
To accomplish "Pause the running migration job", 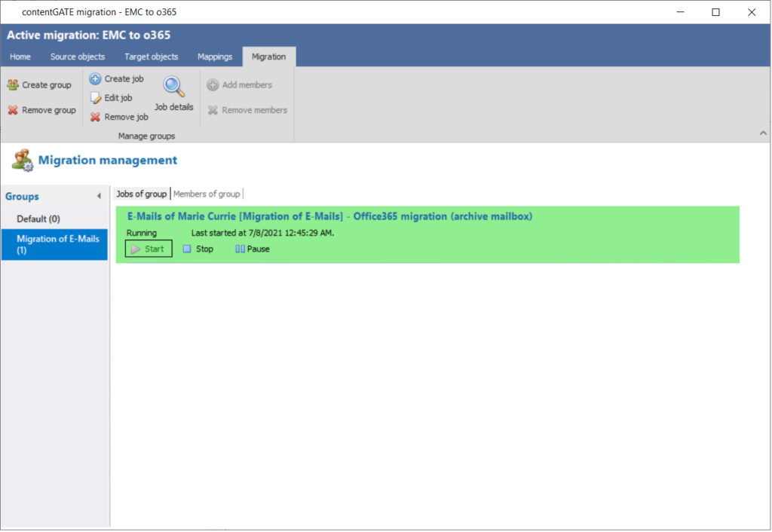I will (x=252, y=249).
